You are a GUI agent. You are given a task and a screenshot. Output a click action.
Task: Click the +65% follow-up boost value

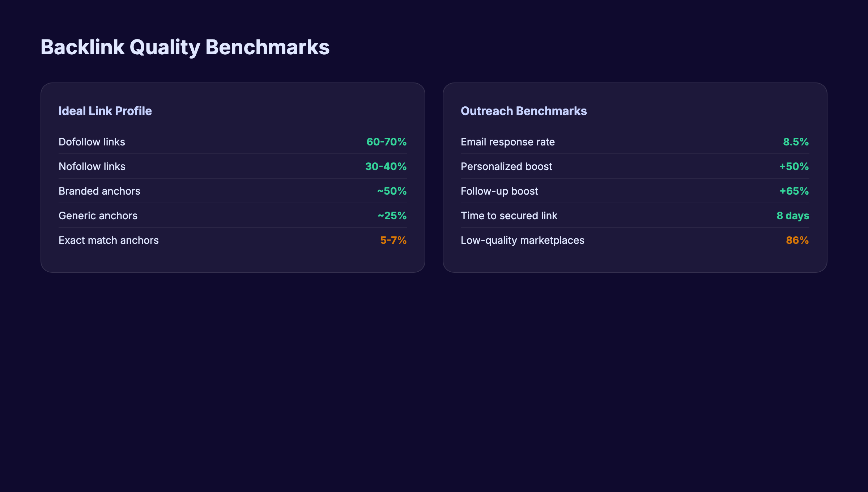(793, 191)
